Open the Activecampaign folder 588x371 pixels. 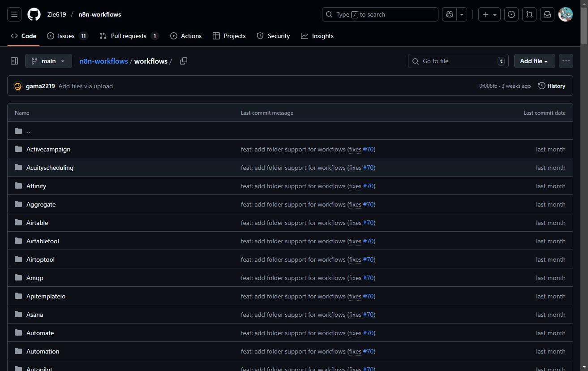(x=48, y=149)
